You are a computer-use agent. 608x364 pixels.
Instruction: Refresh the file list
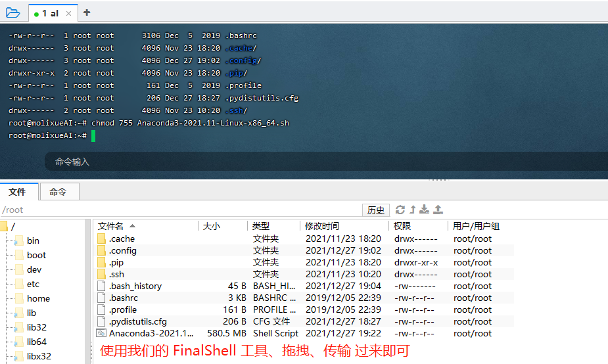(x=400, y=210)
